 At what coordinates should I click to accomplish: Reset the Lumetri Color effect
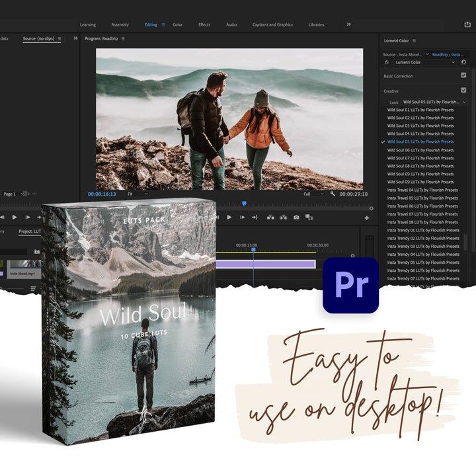pyautogui.click(x=463, y=62)
